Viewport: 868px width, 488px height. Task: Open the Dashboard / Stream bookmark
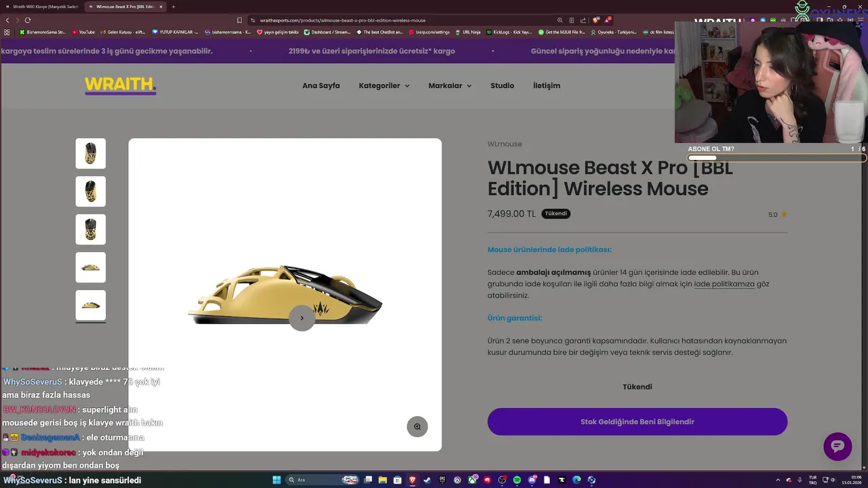(328, 32)
